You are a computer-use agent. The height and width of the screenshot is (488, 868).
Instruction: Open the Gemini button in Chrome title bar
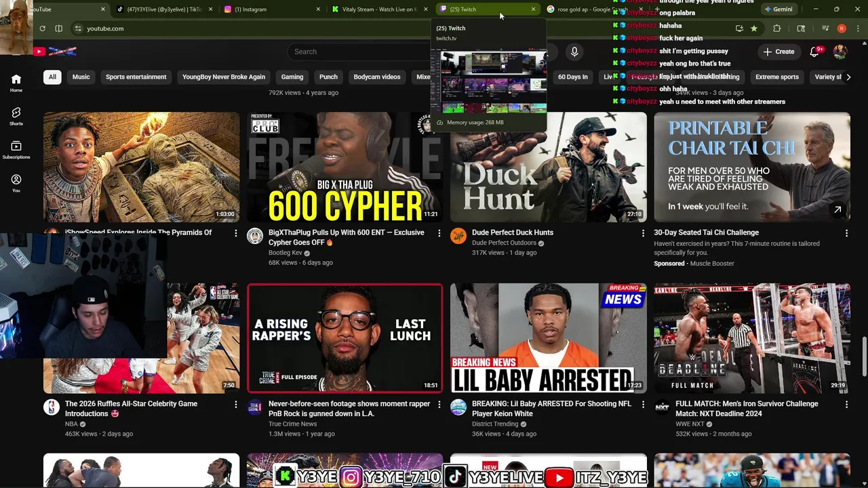(778, 9)
